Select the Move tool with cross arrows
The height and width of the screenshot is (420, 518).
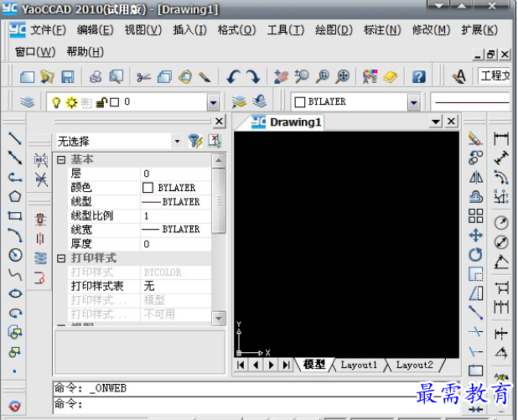point(476,236)
